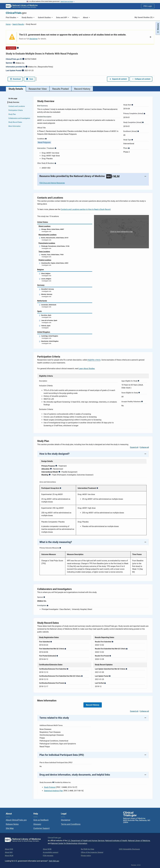The width and height of the screenshot is (160, 868).
Task: Collapse the 'Terms related to this study' section
Action: [145, 718]
